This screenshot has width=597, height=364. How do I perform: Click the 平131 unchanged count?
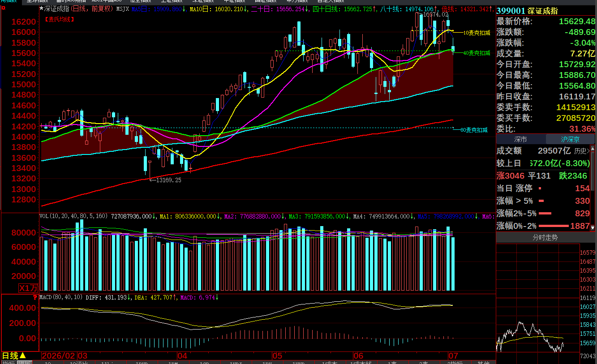coord(539,176)
